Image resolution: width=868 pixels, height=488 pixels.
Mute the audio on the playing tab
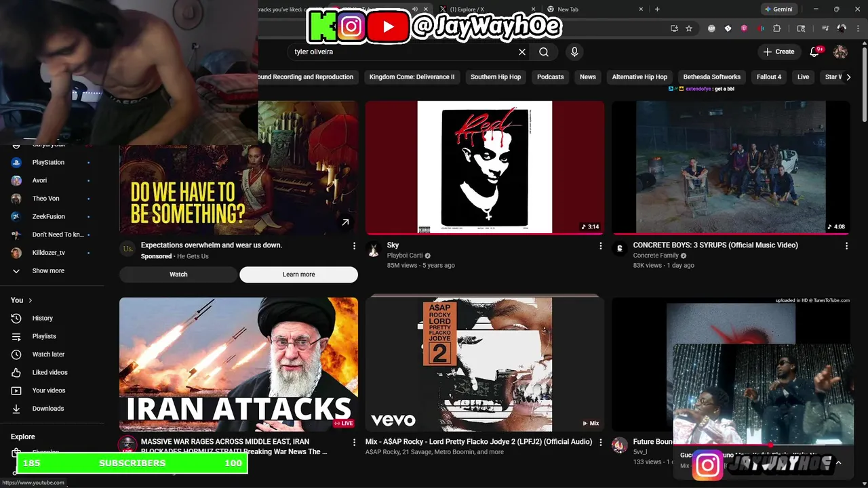(x=414, y=9)
